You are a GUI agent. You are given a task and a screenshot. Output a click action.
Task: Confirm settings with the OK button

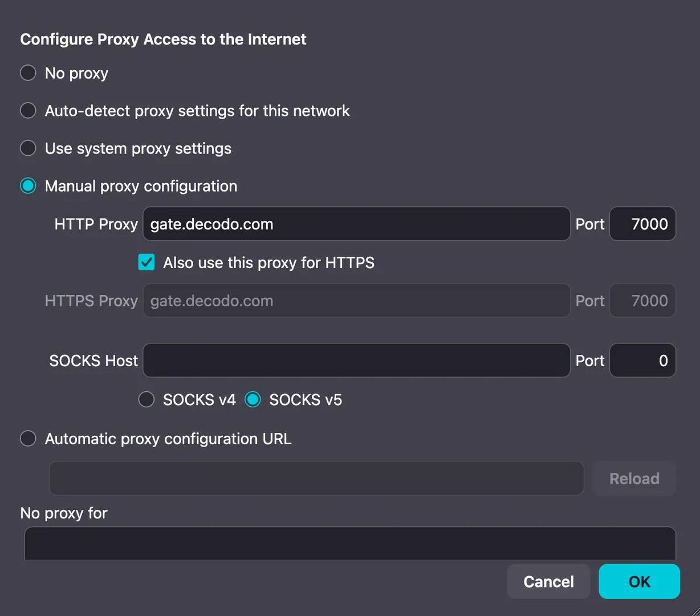tap(639, 582)
